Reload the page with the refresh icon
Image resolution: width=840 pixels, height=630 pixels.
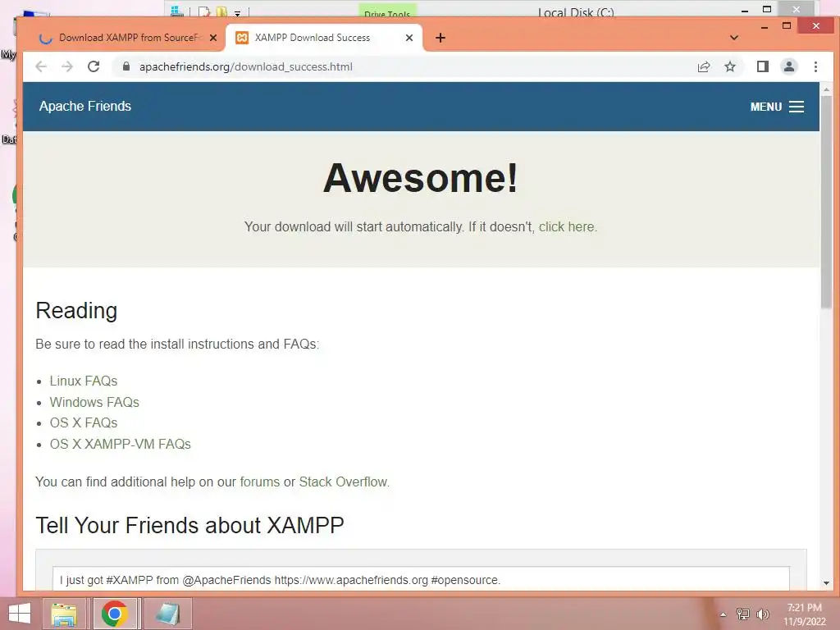pos(94,66)
